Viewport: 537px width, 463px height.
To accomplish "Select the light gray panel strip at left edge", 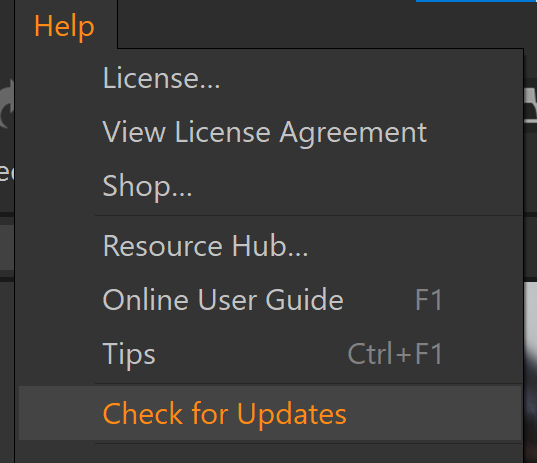I will pyautogui.click(x=7, y=247).
